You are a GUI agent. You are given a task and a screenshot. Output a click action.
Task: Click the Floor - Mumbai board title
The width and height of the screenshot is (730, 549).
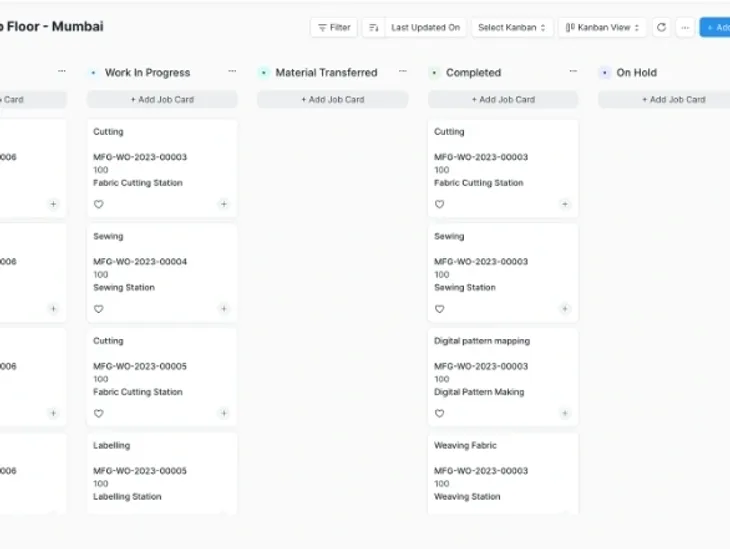pyautogui.click(x=52, y=27)
